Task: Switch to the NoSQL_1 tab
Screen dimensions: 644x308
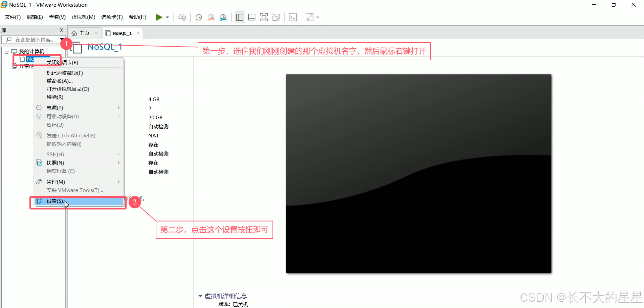Action: pos(122,33)
